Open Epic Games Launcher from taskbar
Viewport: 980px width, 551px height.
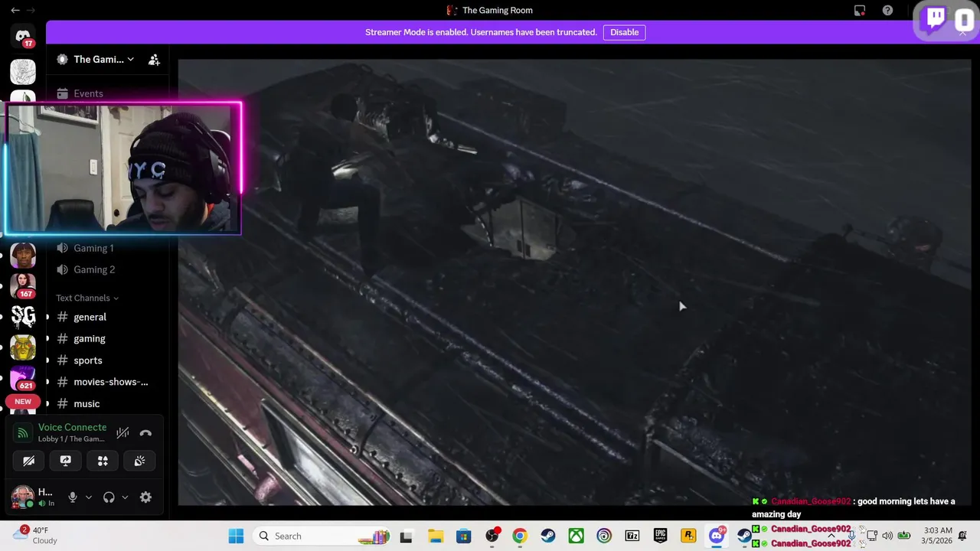tap(661, 536)
